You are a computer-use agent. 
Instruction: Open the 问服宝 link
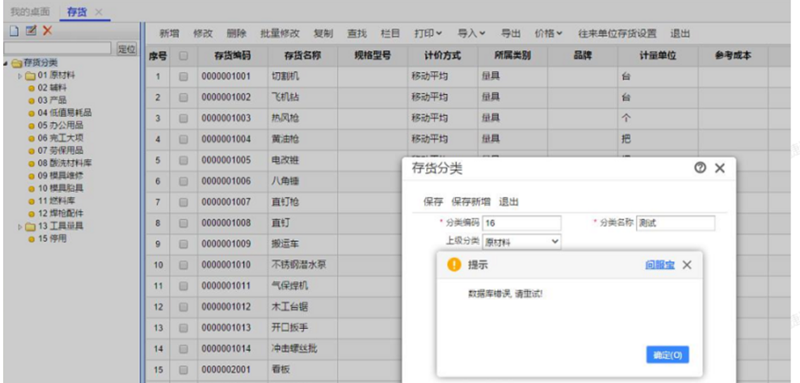(660, 265)
